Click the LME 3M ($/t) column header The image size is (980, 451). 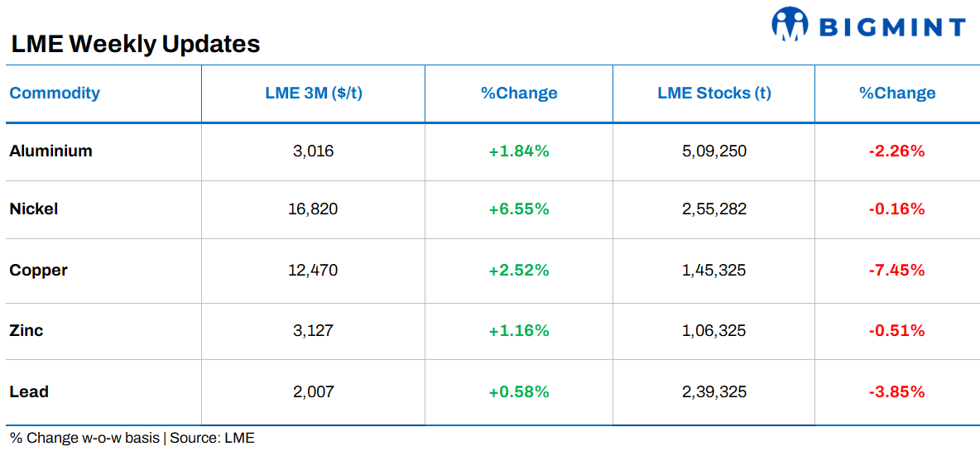314,93
